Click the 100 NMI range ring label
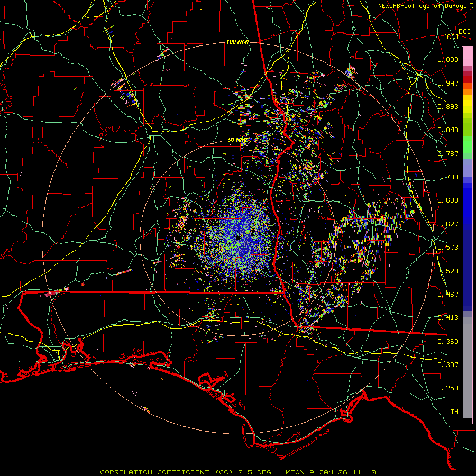 [237, 42]
